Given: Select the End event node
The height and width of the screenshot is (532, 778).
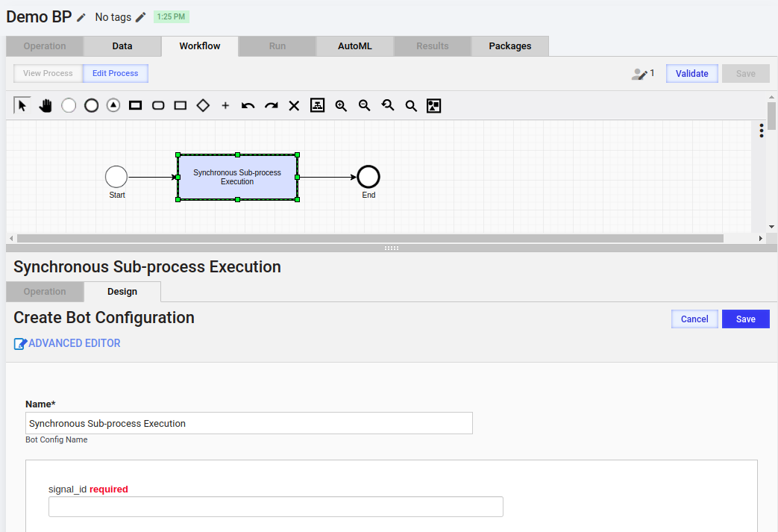Looking at the screenshot, I should pyautogui.click(x=368, y=177).
